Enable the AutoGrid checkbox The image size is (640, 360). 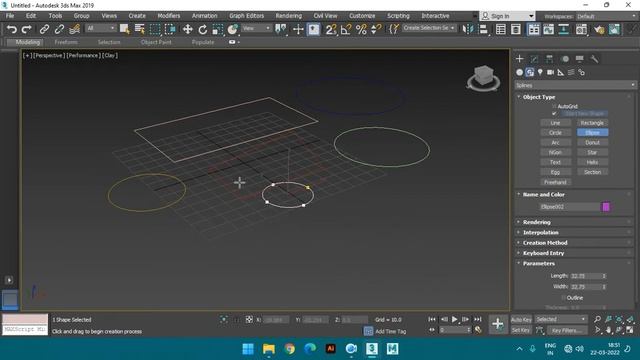coord(554,106)
